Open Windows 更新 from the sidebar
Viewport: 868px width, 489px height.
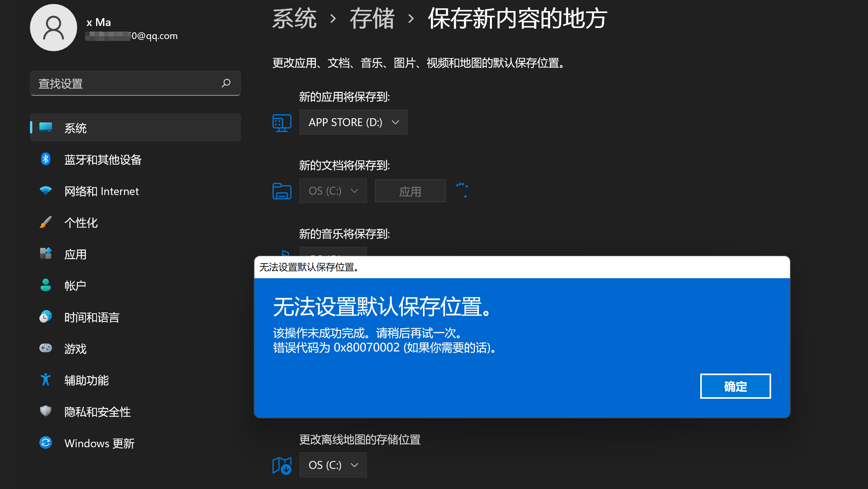pyautogui.click(x=46, y=443)
